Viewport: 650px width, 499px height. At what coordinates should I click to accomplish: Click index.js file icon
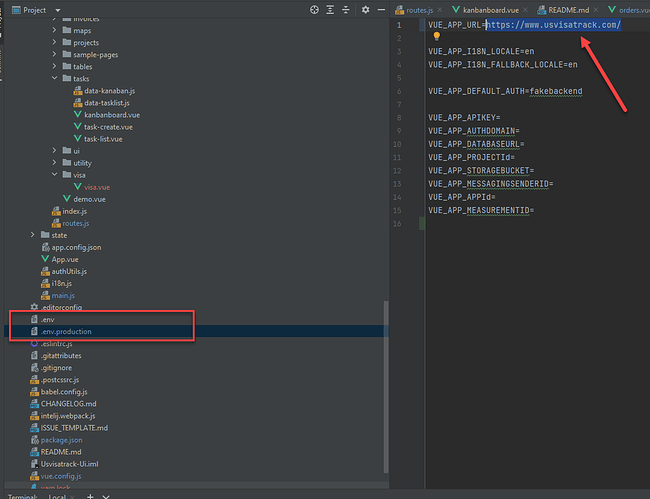tap(56, 211)
